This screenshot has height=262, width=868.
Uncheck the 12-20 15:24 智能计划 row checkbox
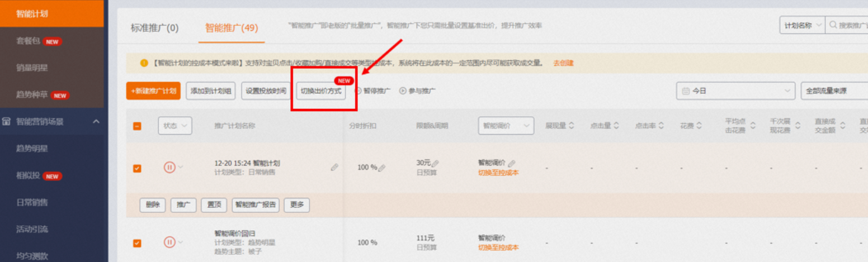coord(137,168)
